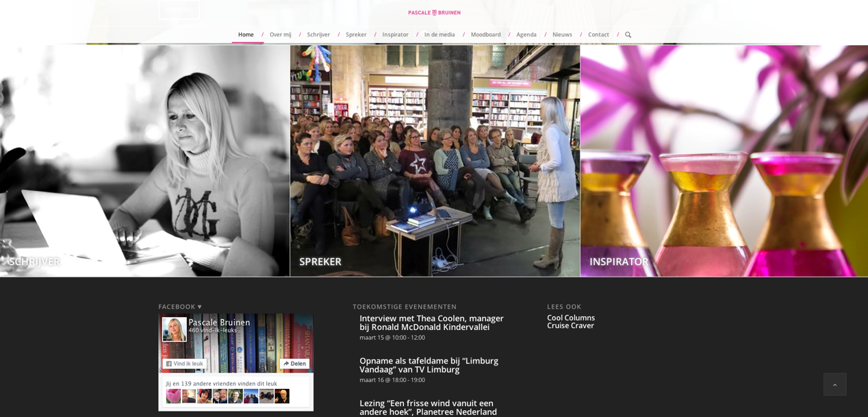Open the In de media menu item
Image resolution: width=868 pixels, height=417 pixels.
439,35
